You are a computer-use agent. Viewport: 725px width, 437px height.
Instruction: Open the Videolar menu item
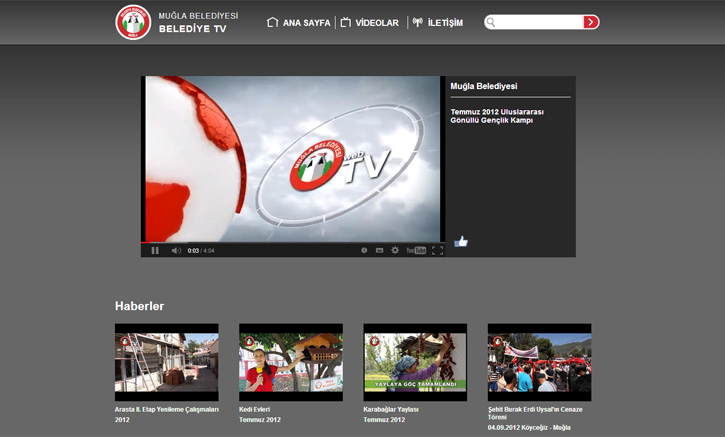[x=369, y=23]
